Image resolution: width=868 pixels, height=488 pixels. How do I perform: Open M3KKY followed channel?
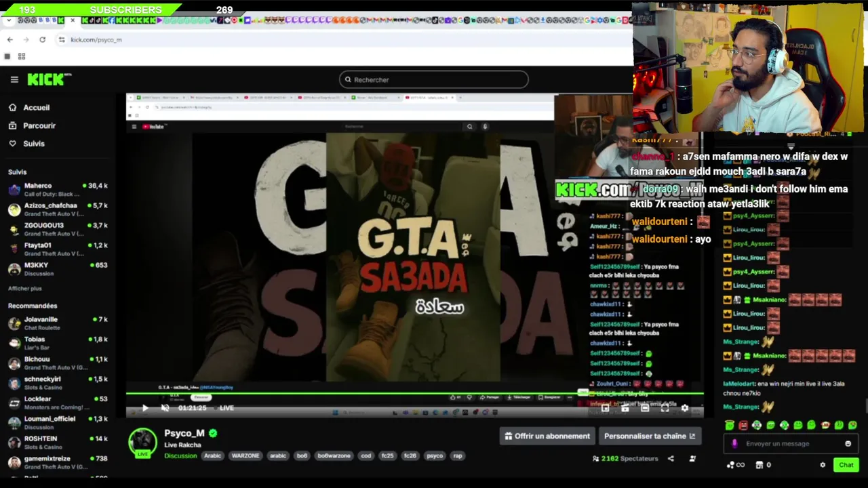58,268
